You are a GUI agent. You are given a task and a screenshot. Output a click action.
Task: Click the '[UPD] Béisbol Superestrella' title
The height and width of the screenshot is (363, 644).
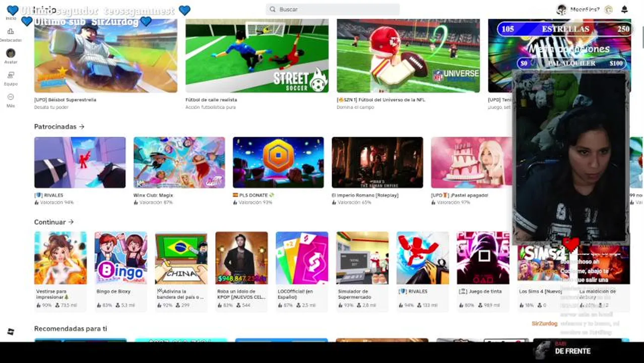[x=65, y=100]
